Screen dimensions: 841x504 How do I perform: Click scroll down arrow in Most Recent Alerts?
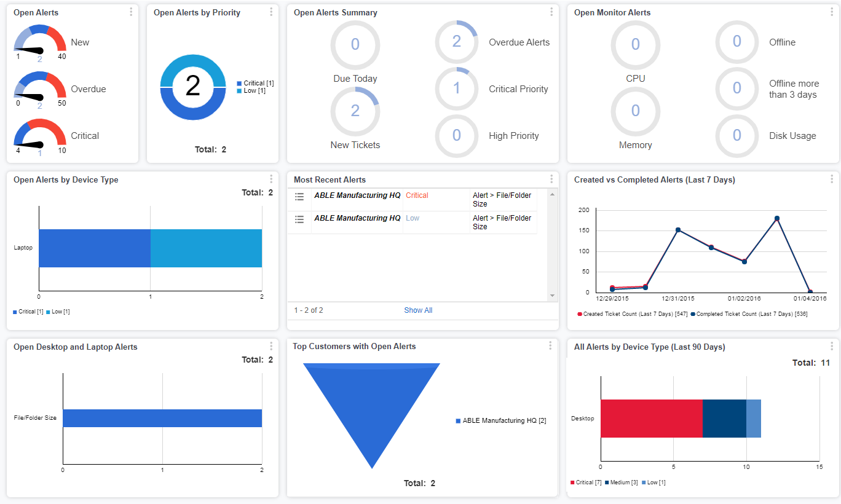tap(552, 296)
